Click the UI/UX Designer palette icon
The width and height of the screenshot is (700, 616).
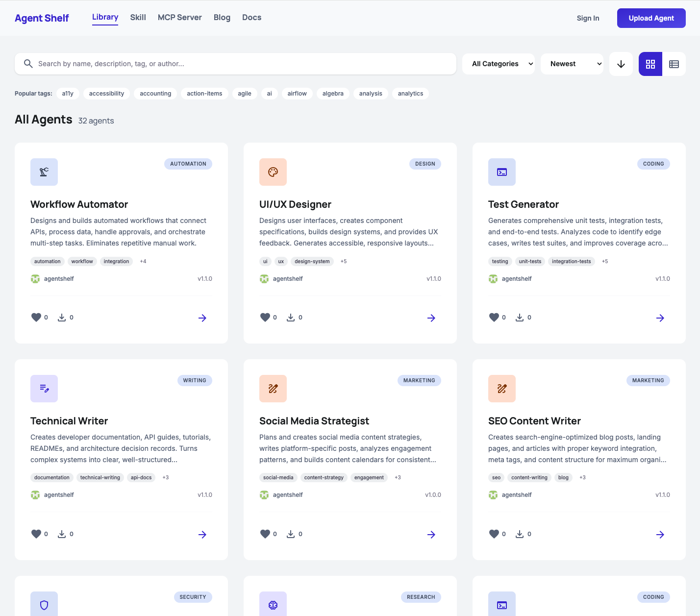(x=273, y=172)
